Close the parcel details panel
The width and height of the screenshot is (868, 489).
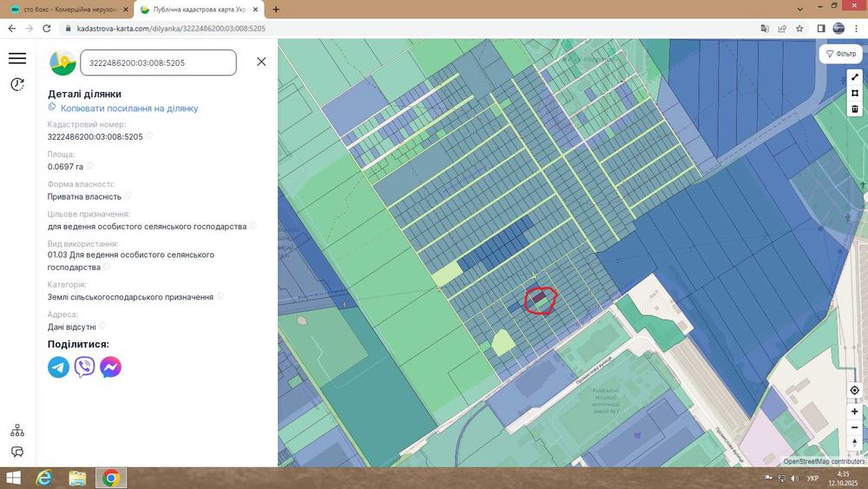click(x=261, y=62)
